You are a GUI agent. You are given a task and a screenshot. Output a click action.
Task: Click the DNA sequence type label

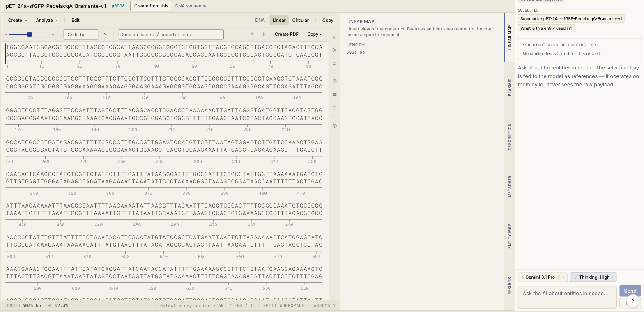tap(191, 6)
